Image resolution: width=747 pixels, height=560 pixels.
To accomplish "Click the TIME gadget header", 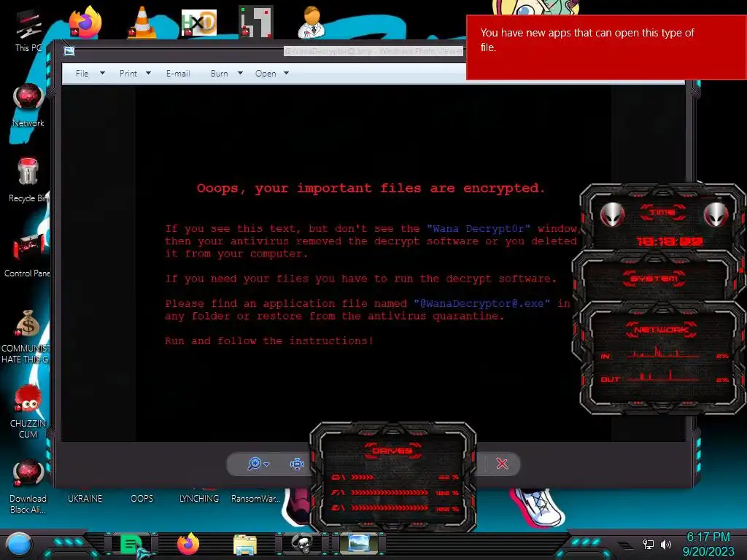I will [662, 212].
